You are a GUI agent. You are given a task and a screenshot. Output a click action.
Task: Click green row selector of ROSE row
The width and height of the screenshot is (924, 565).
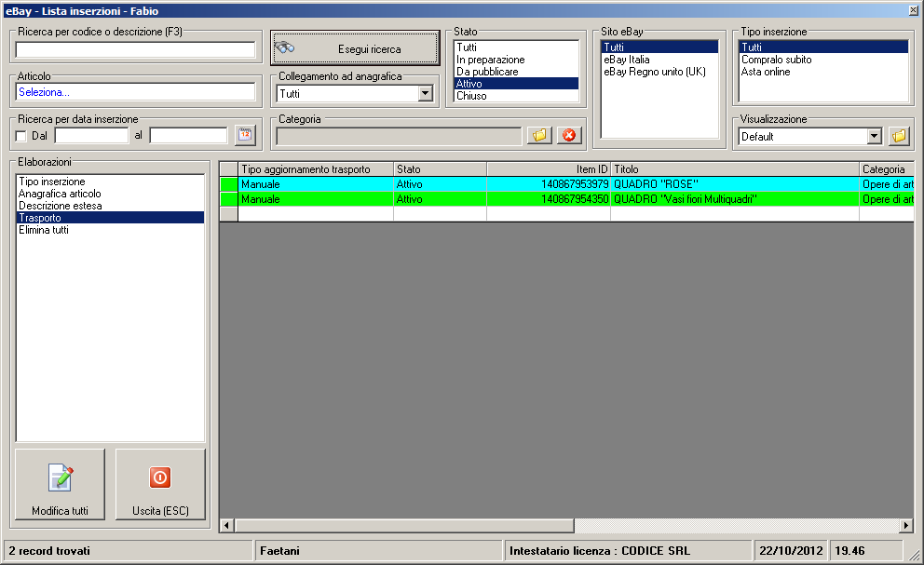point(228,184)
